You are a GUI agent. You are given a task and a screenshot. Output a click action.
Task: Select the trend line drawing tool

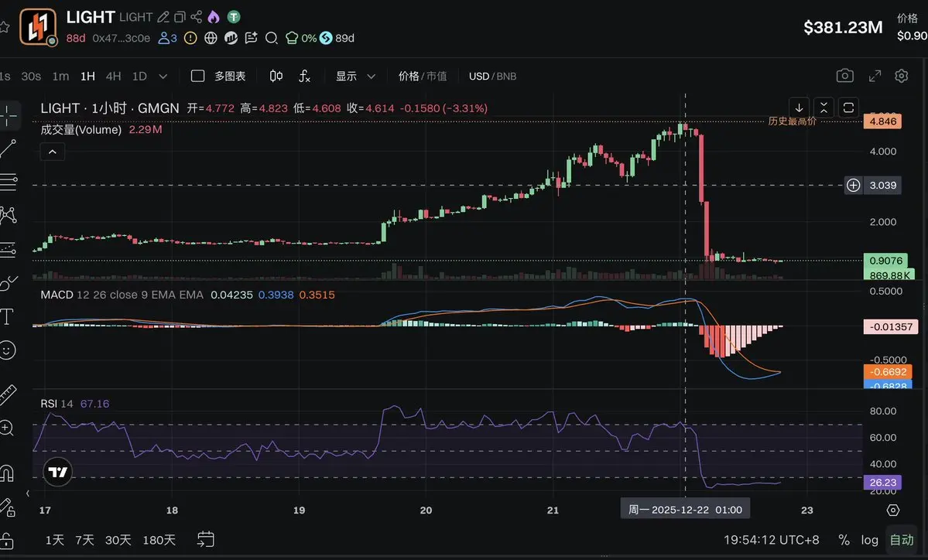[9, 149]
